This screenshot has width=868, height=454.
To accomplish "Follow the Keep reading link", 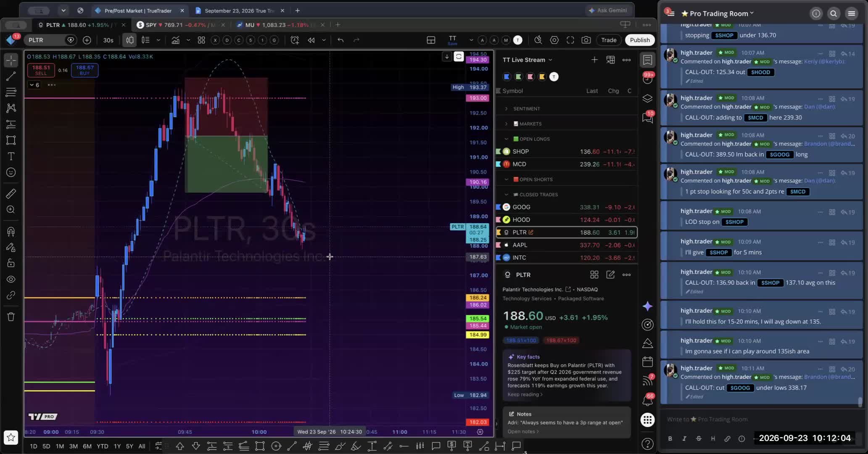I will [x=525, y=394].
